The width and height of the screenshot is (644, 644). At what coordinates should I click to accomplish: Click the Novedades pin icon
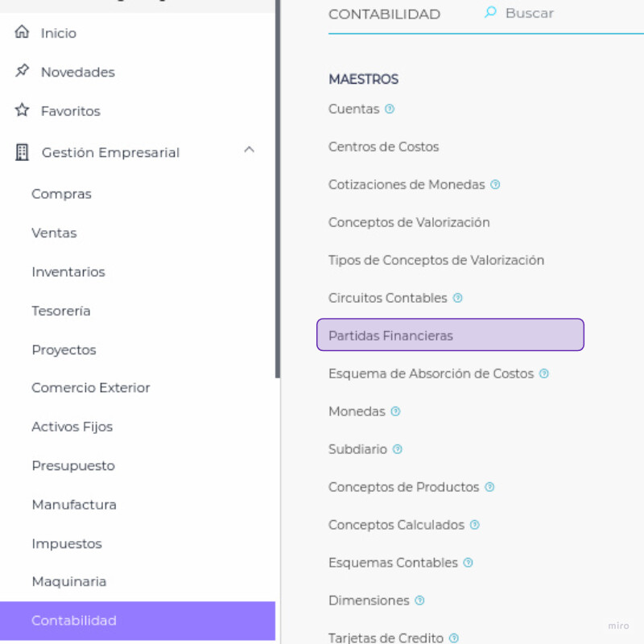pyautogui.click(x=22, y=72)
